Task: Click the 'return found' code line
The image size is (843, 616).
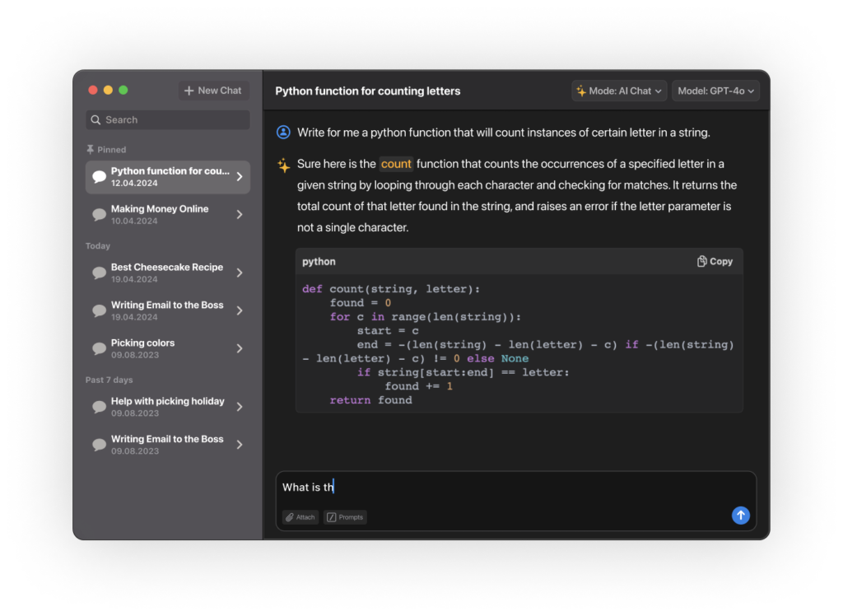Action: click(x=371, y=400)
